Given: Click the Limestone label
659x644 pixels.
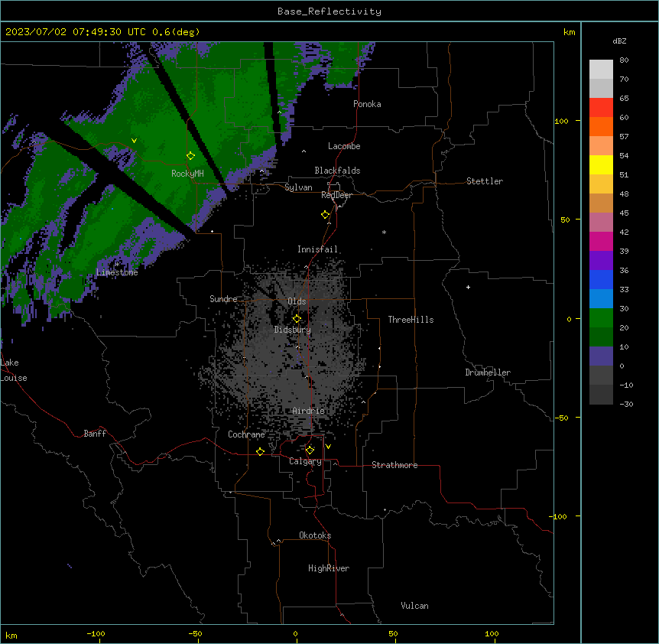Looking at the screenshot, I should [x=117, y=272].
